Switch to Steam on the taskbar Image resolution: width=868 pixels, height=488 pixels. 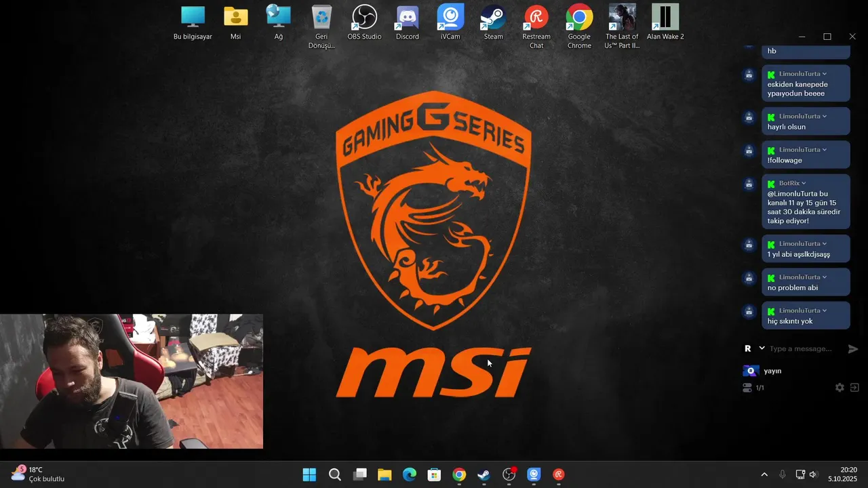(x=484, y=474)
